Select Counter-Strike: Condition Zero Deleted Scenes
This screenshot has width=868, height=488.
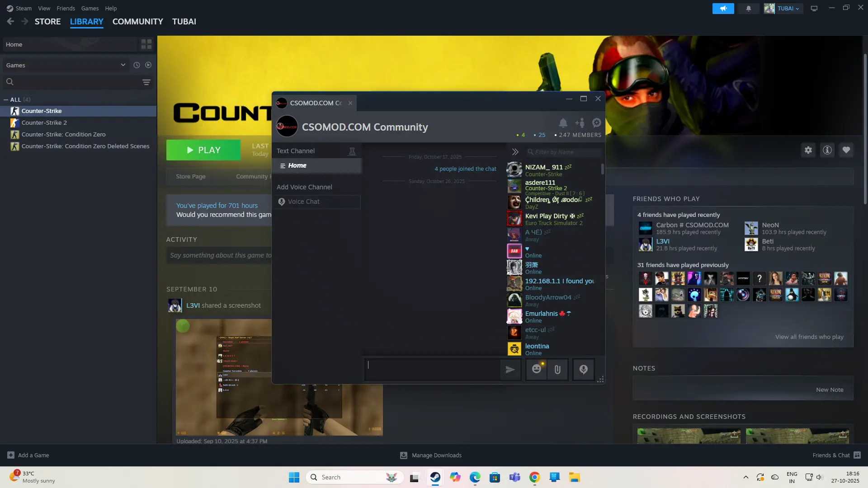79,146
